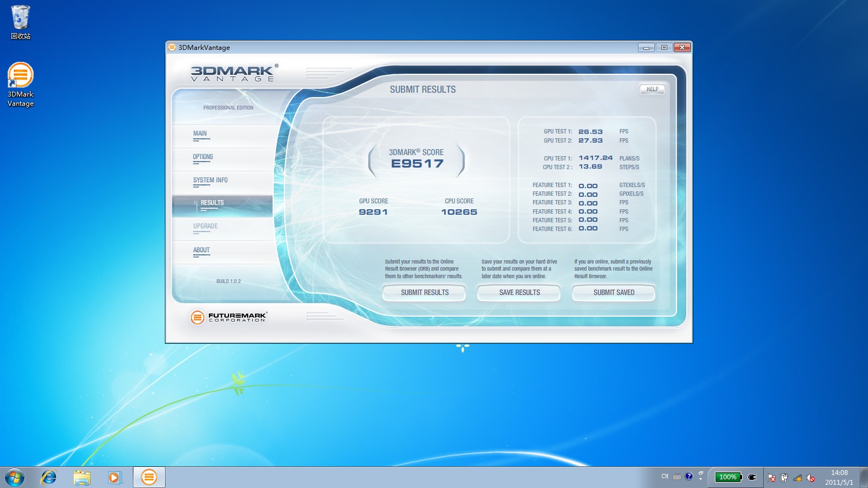Close the 3DMarkVantage window
The height and width of the screenshot is (488, 868).
pos(682,48)
